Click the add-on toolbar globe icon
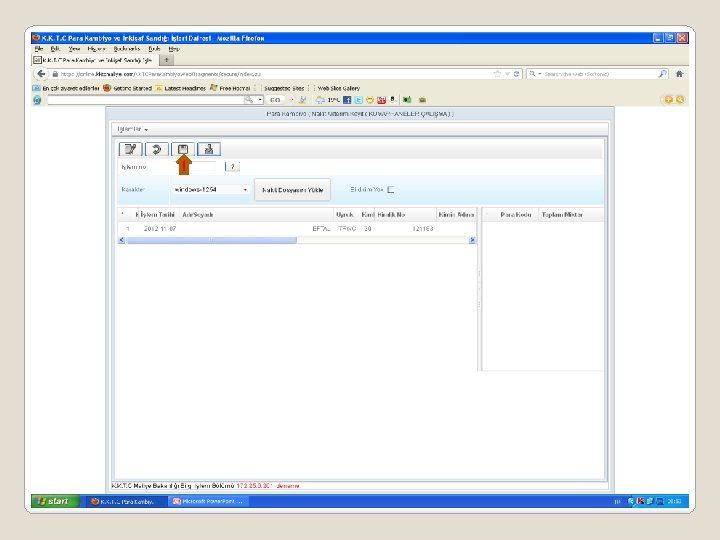The height and width of the screenshot is (540, 720). [x=37, y=100]
